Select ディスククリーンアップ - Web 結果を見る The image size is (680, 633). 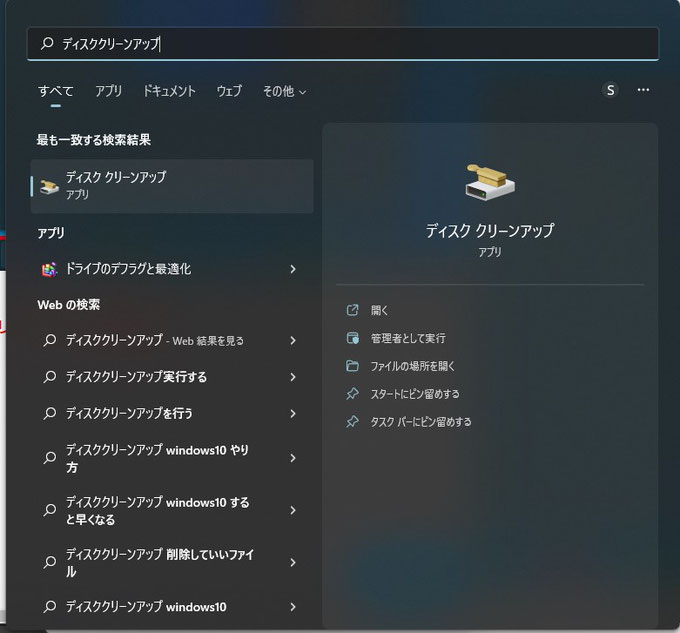[172, 340]
